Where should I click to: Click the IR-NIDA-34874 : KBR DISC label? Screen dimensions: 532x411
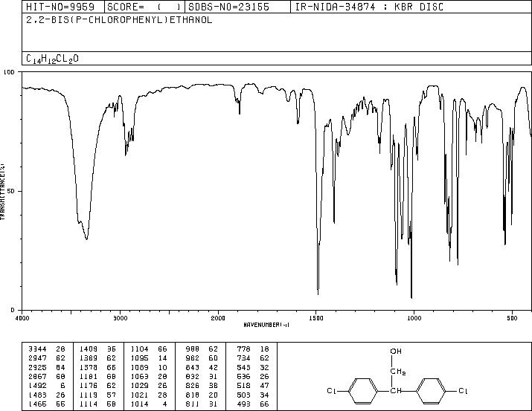369,7
